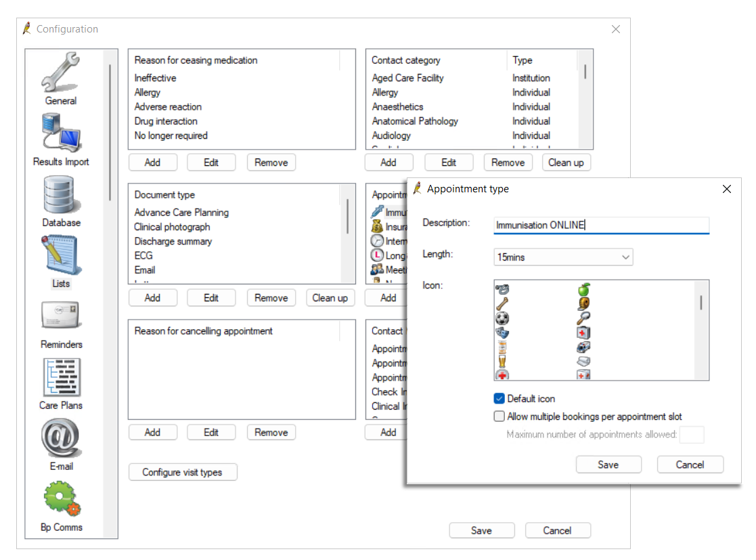Pick the magnifying glass icon
Image resolution: width=756 pixels, height=560 pixels.
click(x=583, y=318)
